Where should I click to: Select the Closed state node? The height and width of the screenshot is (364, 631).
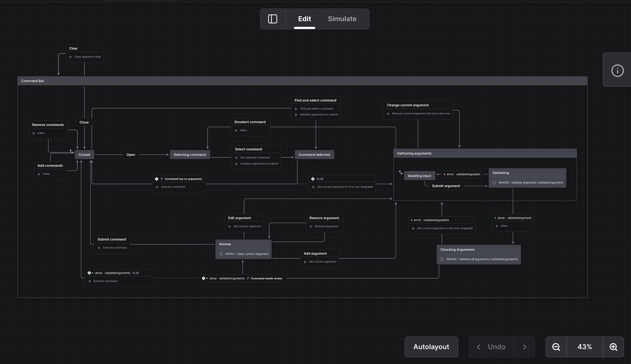click(x=84, y=154)
